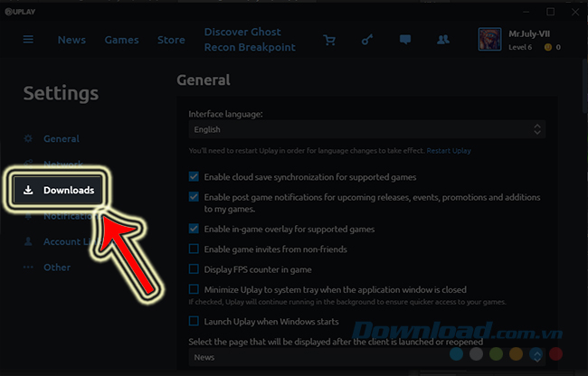Image resolution: width=588 pixels, height=376 pixels.
Task: Open the shopping cart
Action: point(329,40)
